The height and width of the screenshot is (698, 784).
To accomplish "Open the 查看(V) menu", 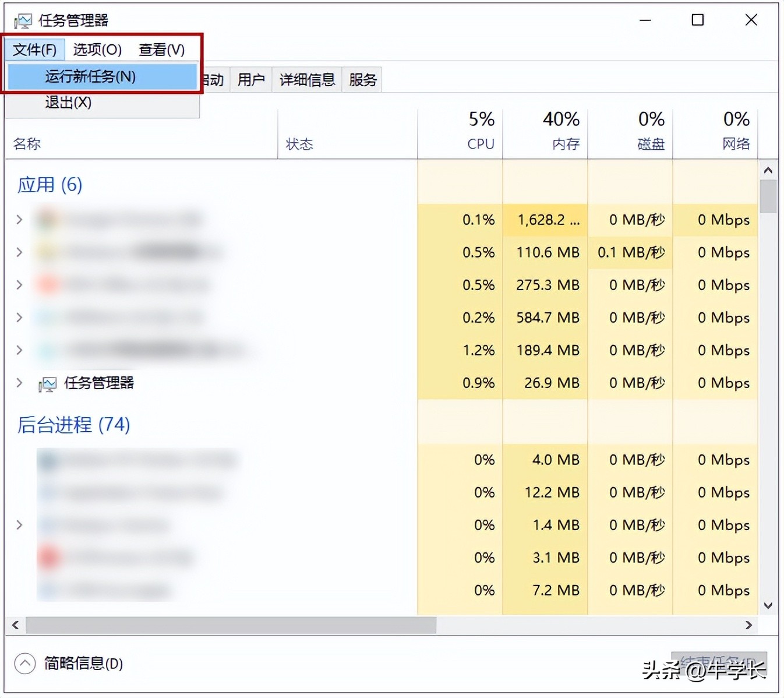I will [161, 50].
